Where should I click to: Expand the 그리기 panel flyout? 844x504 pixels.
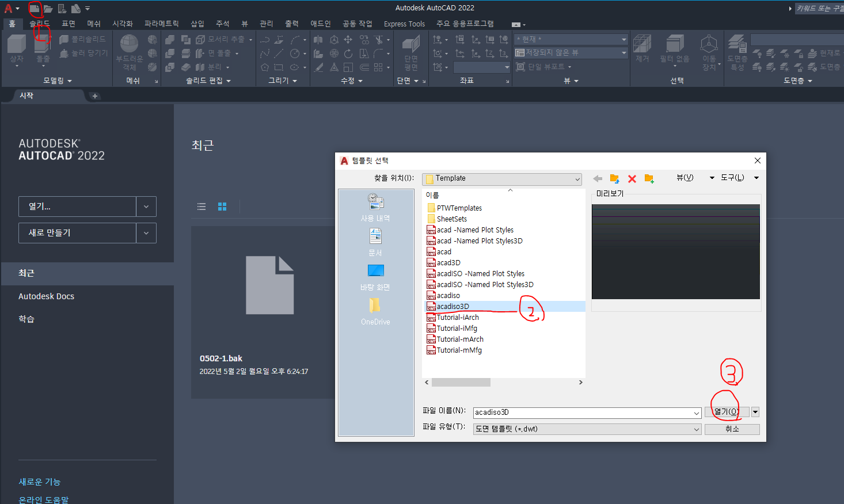283,81
